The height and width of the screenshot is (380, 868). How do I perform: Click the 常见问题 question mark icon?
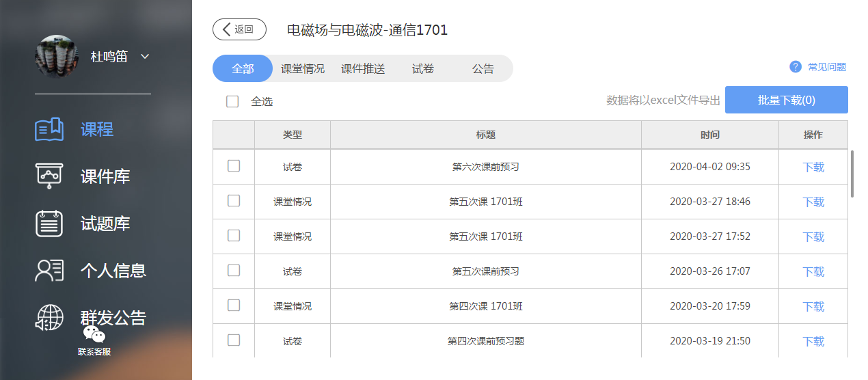pyautogui.click(x=795, y=67)
